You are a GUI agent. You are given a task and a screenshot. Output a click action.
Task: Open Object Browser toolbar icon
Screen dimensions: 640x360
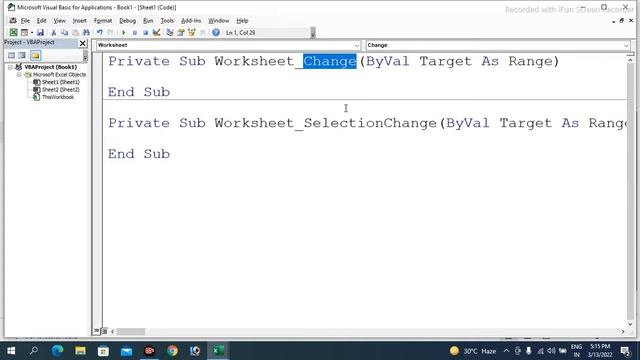[x=191, y=32]
